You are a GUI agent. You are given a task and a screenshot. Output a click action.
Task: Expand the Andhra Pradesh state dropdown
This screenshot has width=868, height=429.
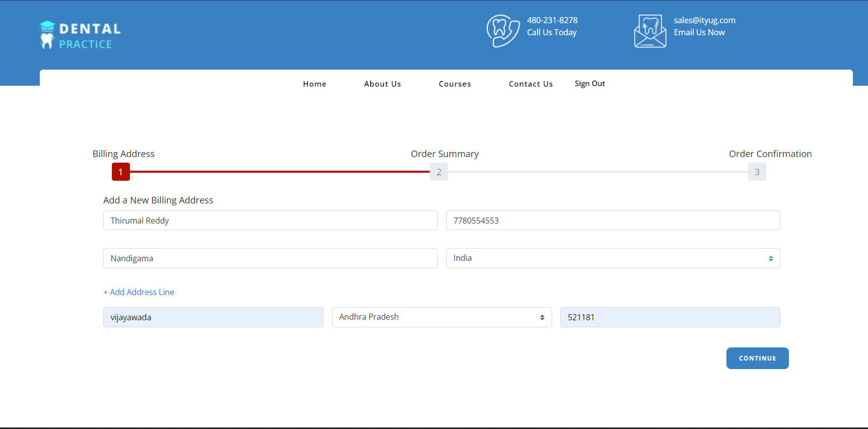(441, 317)
